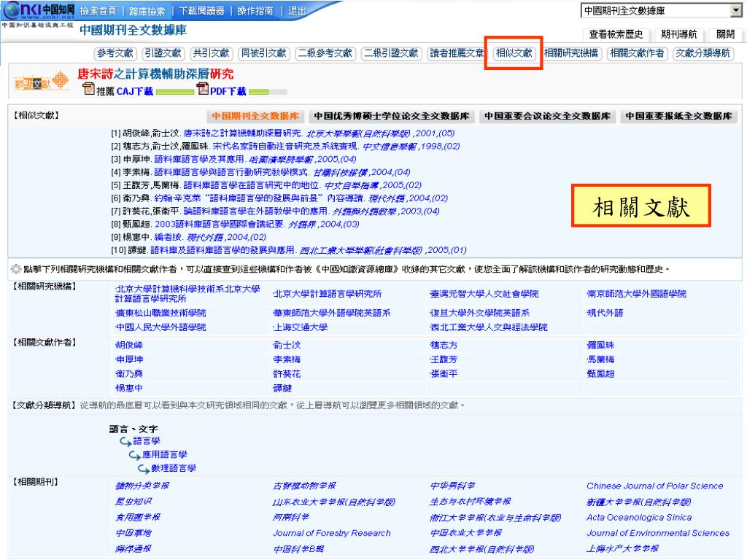
Task: Open the database selector dropdown arrow
Action: [x=736, y=10]
